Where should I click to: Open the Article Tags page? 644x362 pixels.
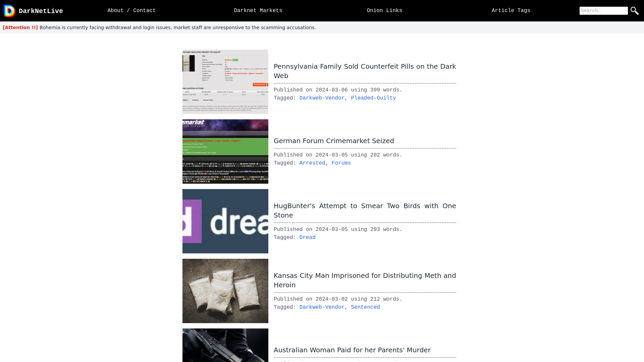[511, 11]
